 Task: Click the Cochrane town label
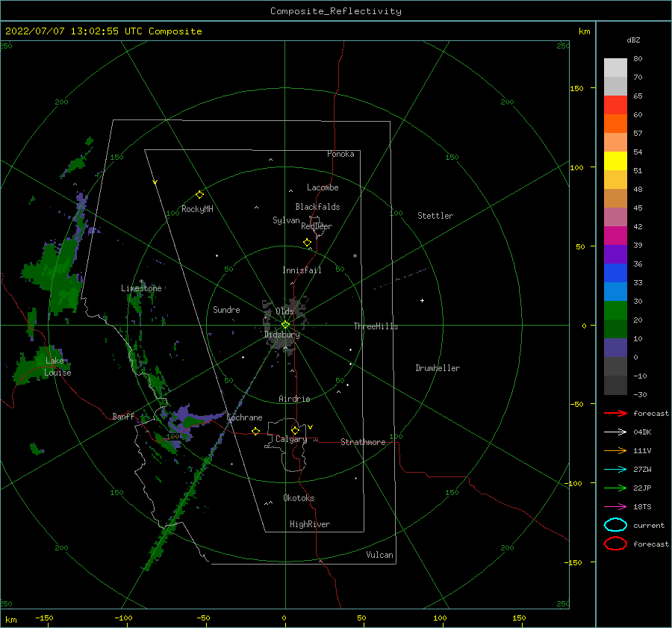[x=244, y=417]
